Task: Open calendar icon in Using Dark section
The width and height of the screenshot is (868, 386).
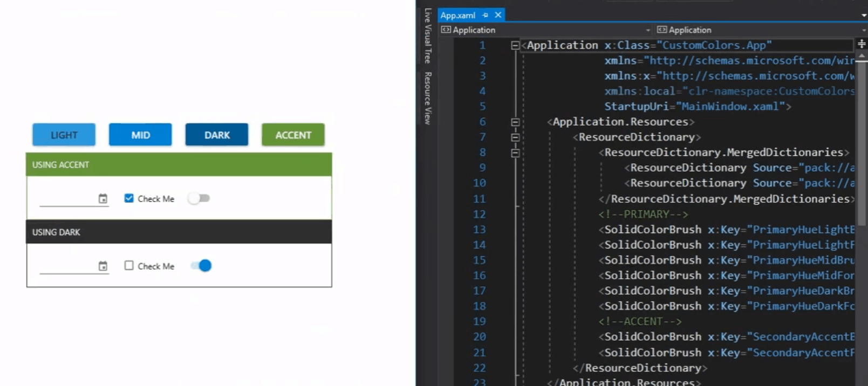Action: point(102,266)
